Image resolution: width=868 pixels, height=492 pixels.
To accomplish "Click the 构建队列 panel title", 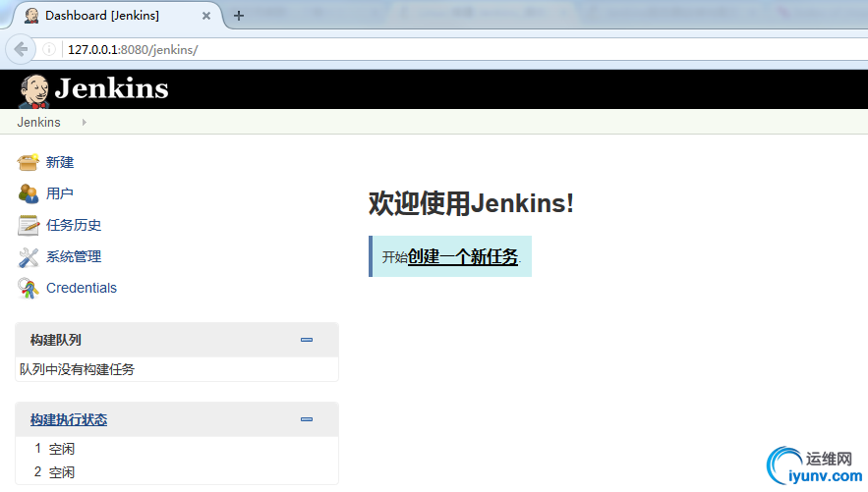I will point(56,340).
